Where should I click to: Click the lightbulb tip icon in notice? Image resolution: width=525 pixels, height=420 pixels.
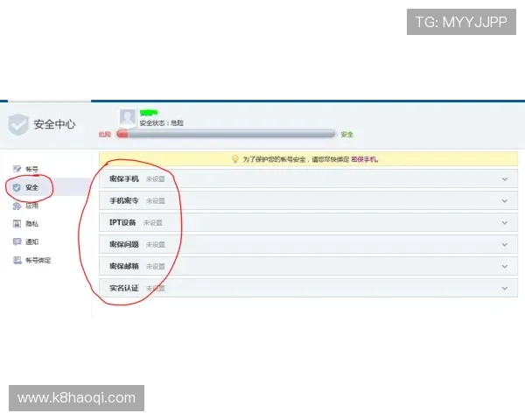click(234, 159)
